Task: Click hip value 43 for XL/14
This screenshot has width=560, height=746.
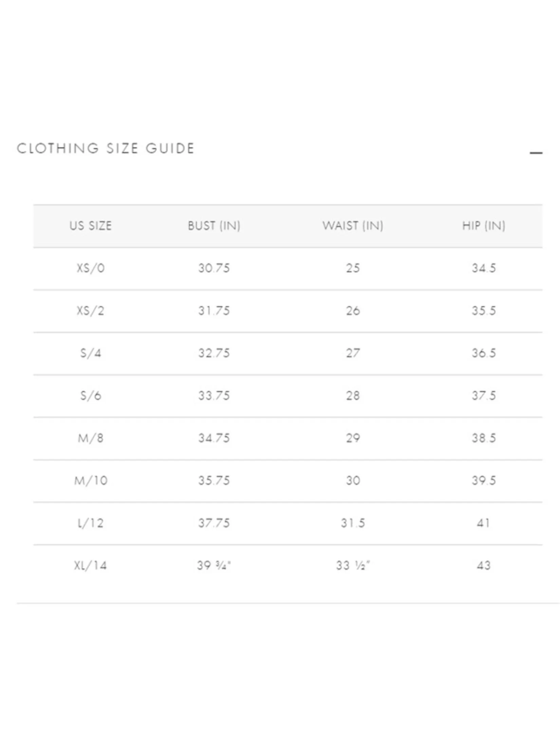Action: pyautogui.click(x=484, y=566)
